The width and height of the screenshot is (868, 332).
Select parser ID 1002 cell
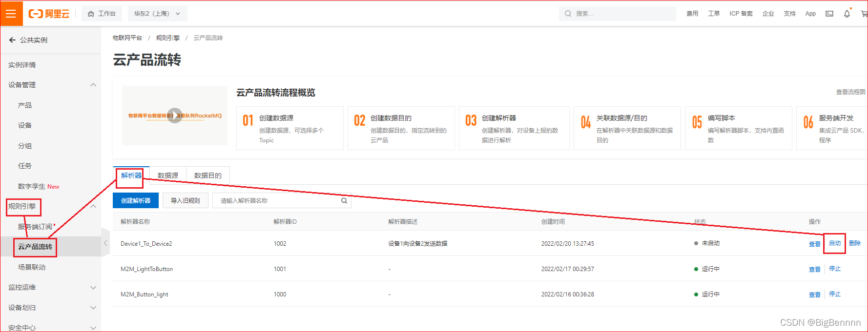pos(280,243)
